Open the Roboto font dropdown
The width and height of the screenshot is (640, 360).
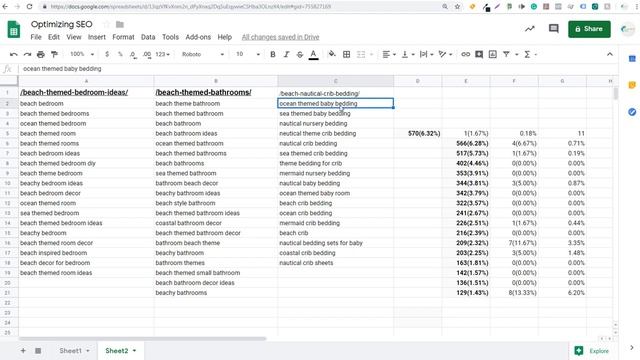coord(202,54)
